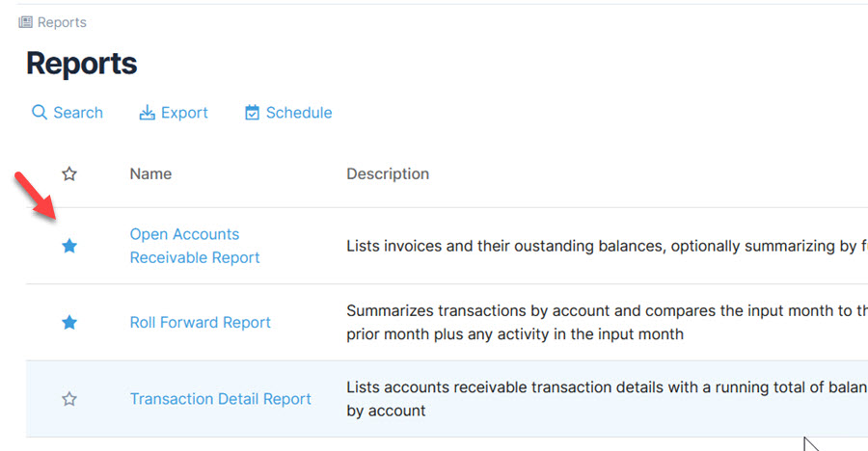Screen dimensions: 868x451
Task: Open the Reports breadcrumb text link
Action: 62,22
